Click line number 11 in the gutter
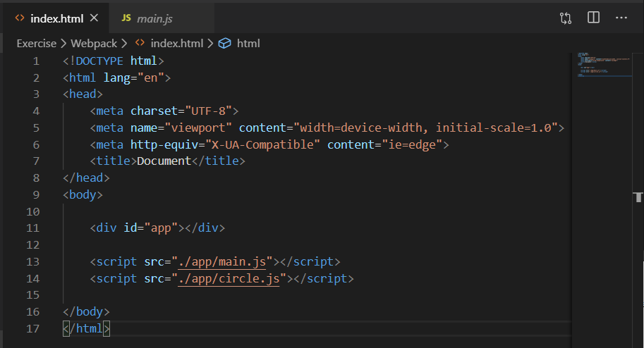The height and width of the screenshot is (348, 644). click(32, 228)
